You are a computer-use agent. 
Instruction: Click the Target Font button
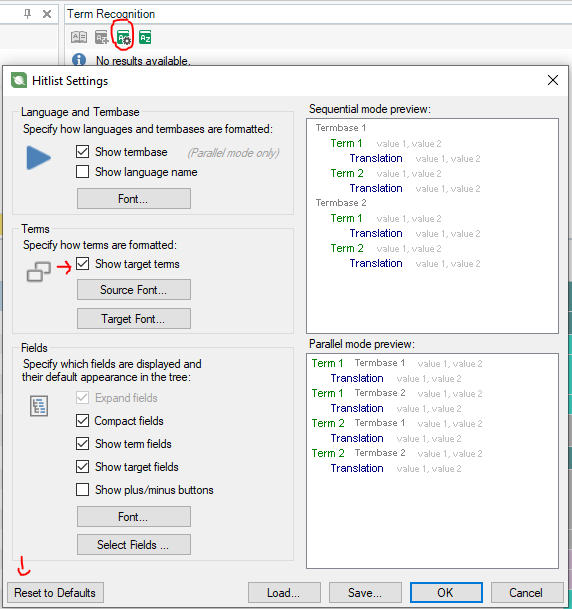[x=134, y=318]
